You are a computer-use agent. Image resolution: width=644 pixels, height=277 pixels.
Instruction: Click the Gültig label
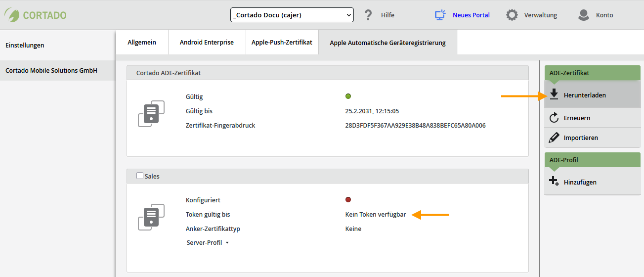point(194,97)
